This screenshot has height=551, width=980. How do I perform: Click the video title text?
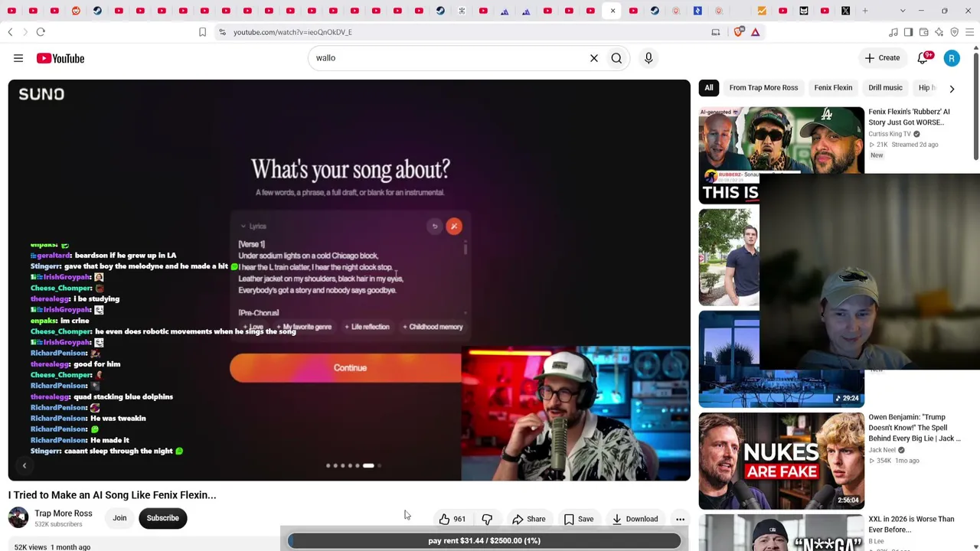113,495
